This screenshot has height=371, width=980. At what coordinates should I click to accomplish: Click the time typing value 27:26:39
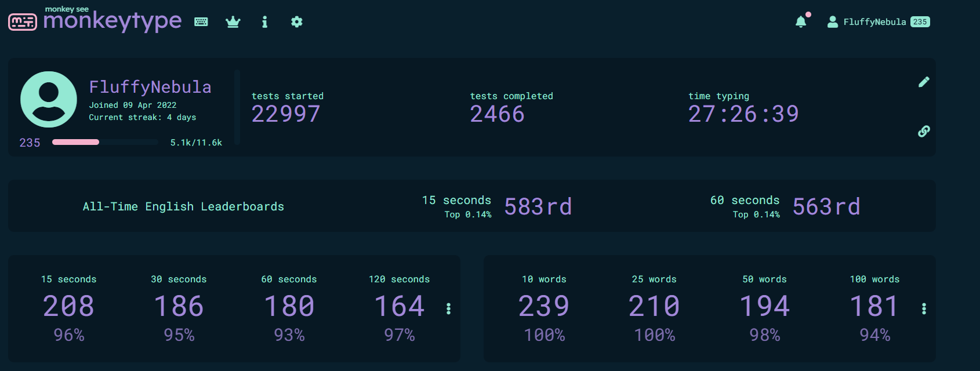coord(743,114)
